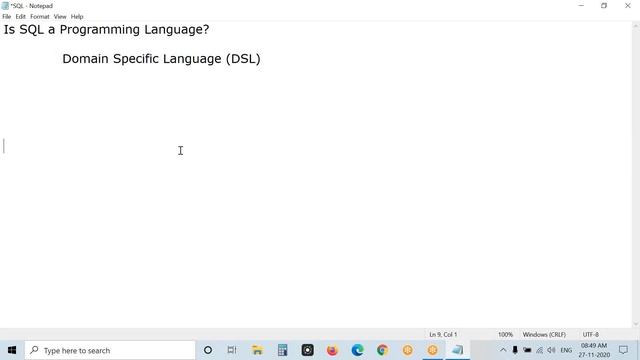Open the Edit menu
The image size is (640, 360).
click(x=20, y=17)
